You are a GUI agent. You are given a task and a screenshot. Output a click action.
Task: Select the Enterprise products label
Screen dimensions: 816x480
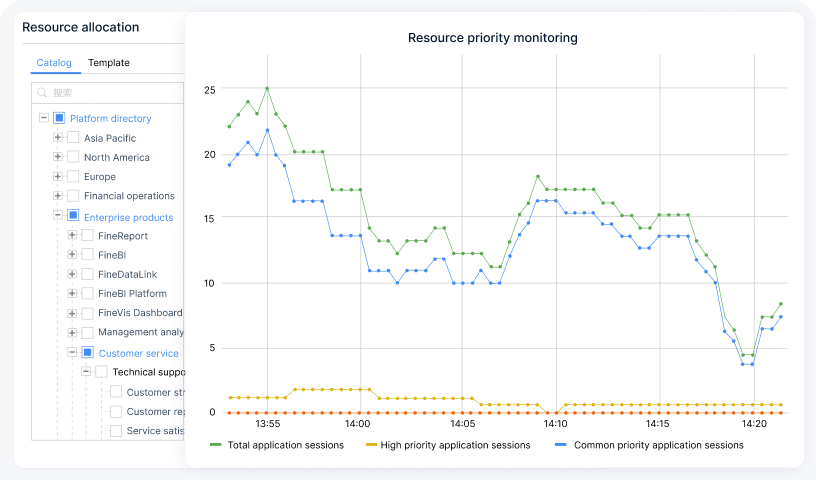coord(128,217)
